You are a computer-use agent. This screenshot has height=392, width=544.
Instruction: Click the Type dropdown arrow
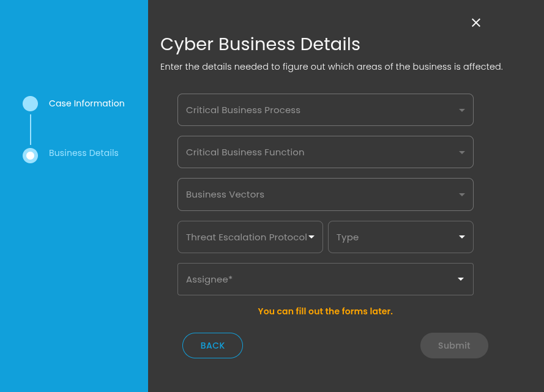coord(461,237)
